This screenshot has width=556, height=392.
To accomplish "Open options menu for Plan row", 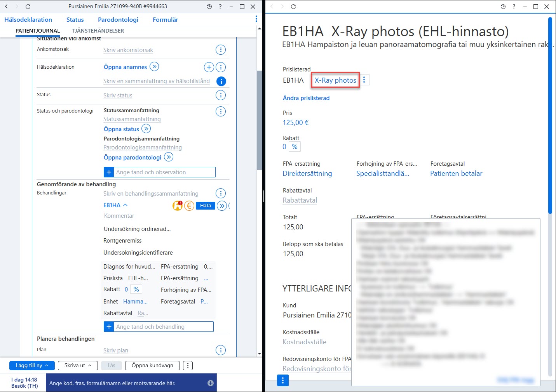I will (x=221, y=350).
